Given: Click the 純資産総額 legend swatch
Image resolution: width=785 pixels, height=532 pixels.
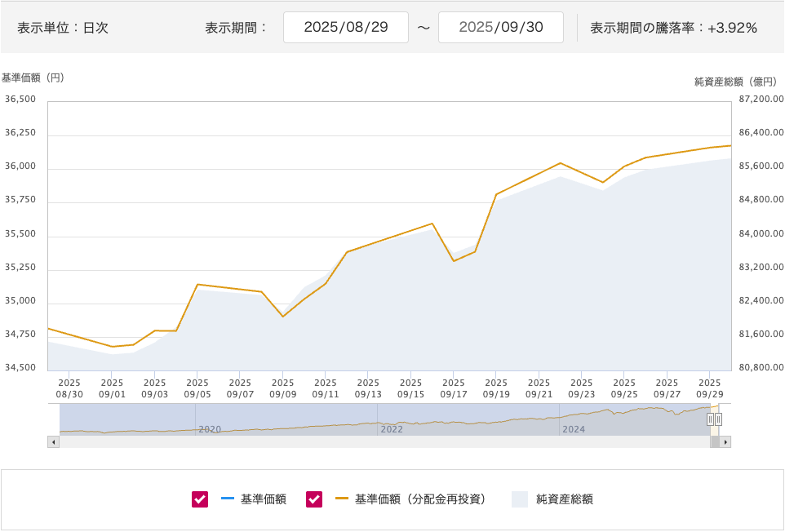Looking at the screenshot, I should pos(520,499).
